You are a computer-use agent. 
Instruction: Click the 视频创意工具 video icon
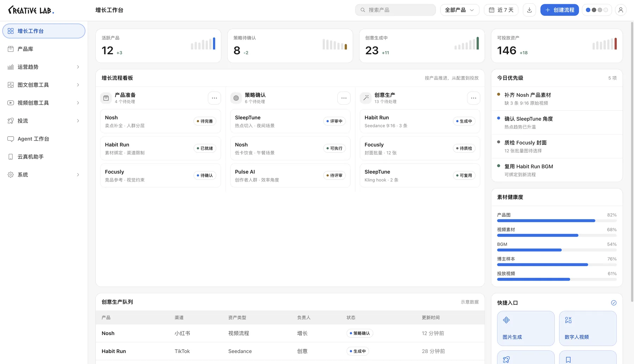[11, 103]
